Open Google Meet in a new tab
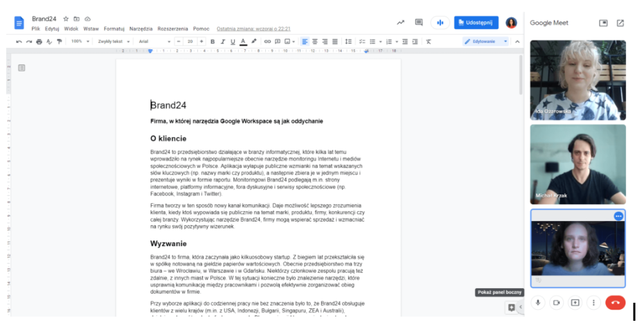Screen dimensions: 644x327 [620, 23]
